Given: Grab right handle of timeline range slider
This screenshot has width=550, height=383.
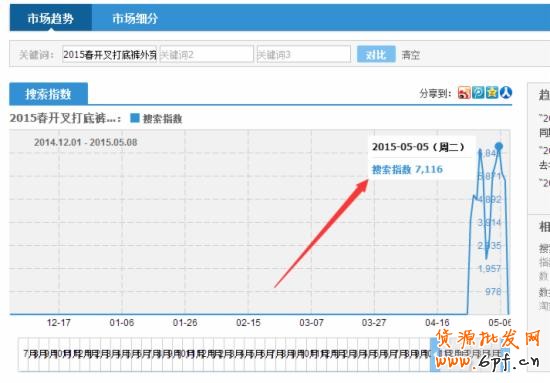Looking at the screenshot, I should pyautogui.click(x=506, y=354).
